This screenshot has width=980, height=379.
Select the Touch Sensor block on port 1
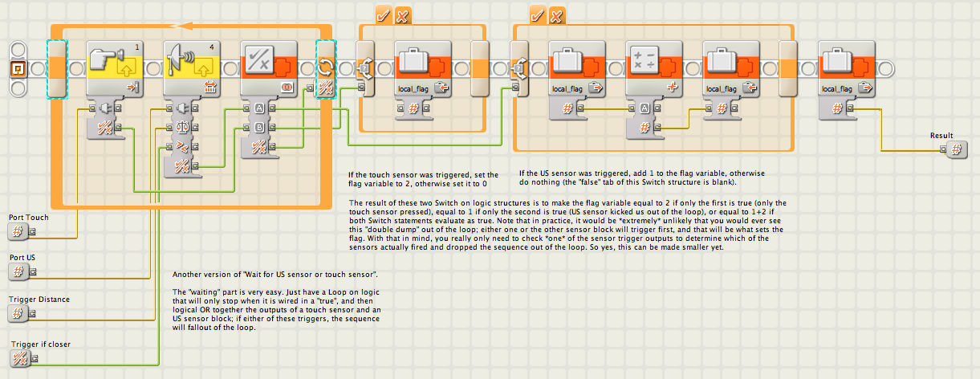click(113, 69)
